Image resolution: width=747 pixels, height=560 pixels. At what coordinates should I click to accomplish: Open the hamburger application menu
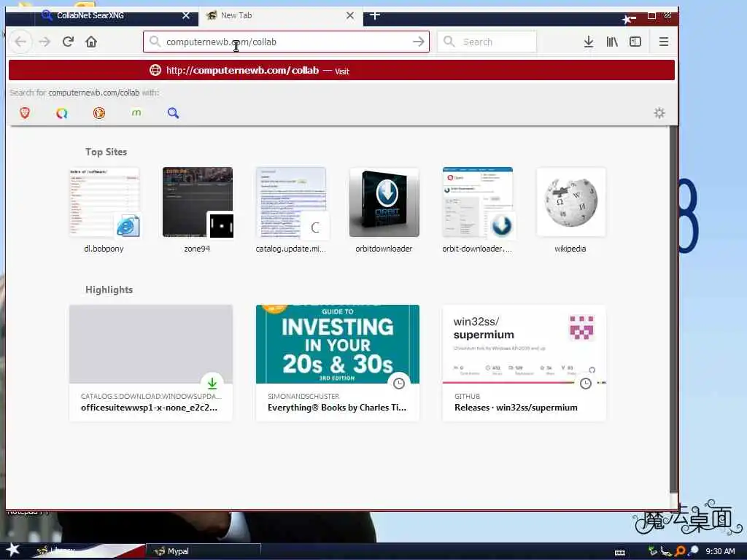[663, 42]
